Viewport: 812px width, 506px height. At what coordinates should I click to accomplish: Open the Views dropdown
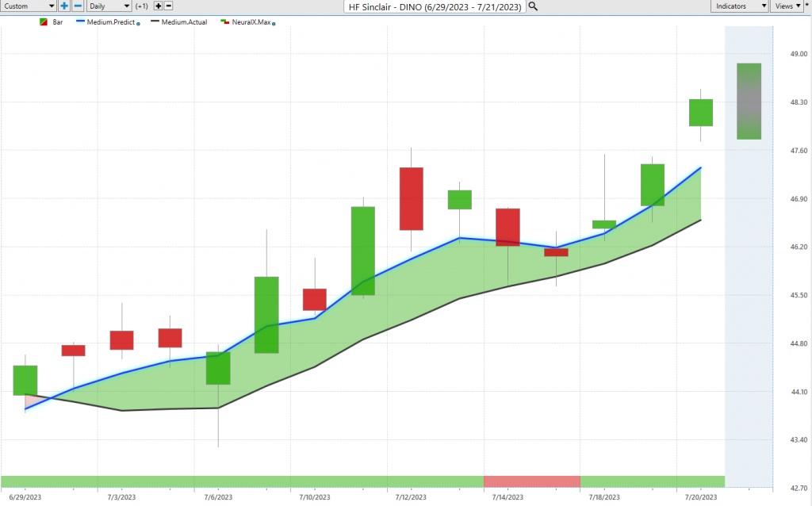tap(787, 6)
